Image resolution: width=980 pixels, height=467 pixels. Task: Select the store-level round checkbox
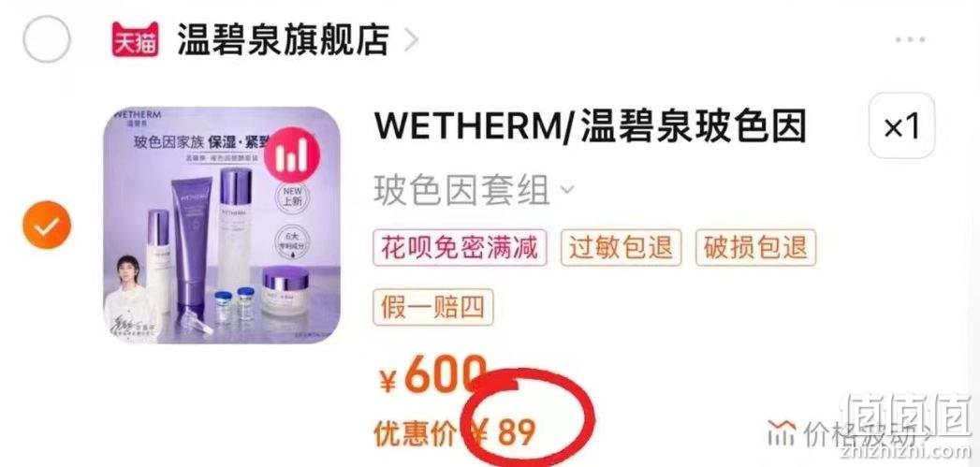47,38
